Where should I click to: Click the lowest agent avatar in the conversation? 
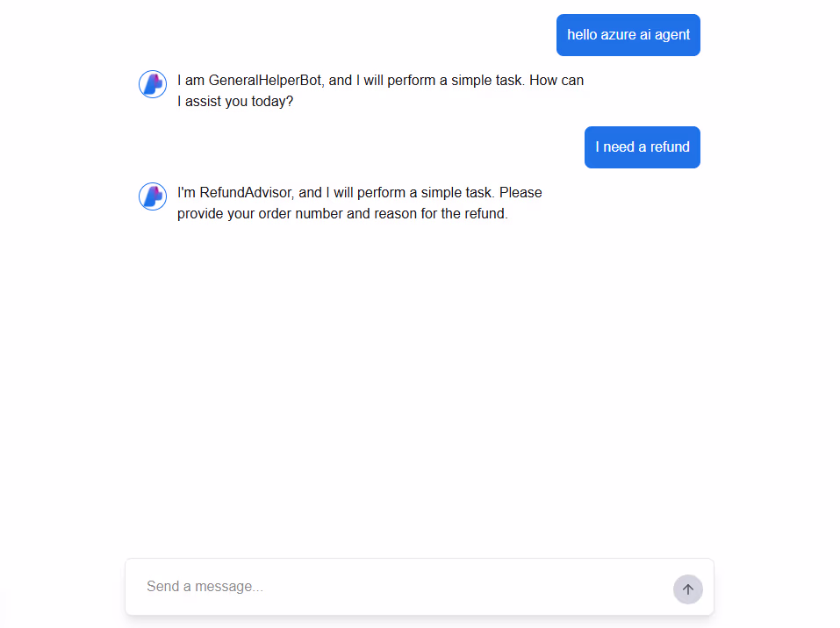[x=152, y=196]
